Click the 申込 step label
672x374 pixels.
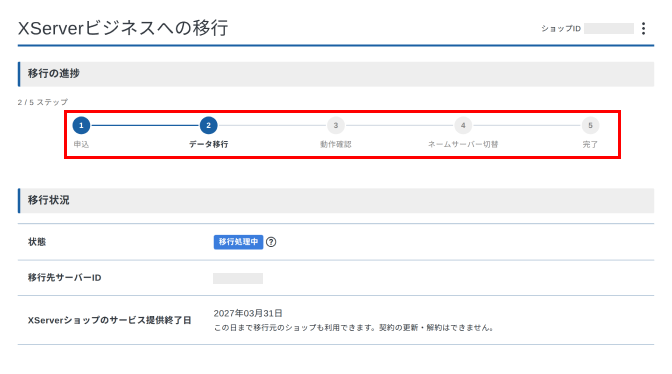pyautogui.click(x=81, y=144)
